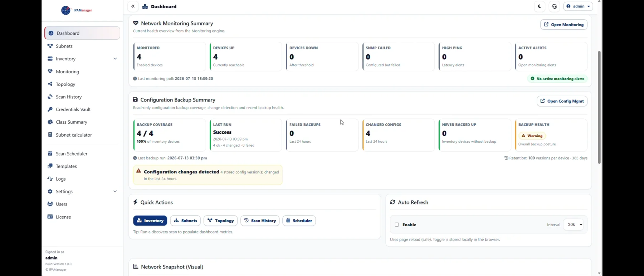The height and width of the screenshot is (276, 644).
Task: Click the Backup Health Warning badge
Action: pos(532,136)
